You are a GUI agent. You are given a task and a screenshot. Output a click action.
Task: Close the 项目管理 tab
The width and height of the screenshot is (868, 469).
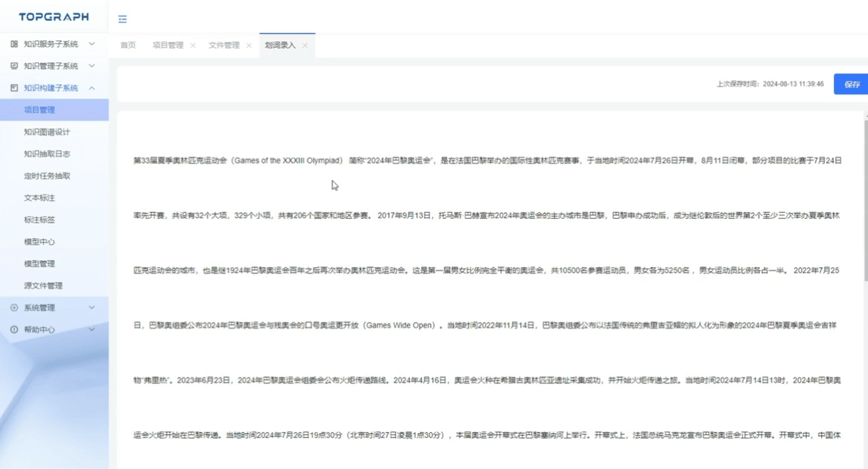click(193, 45)
